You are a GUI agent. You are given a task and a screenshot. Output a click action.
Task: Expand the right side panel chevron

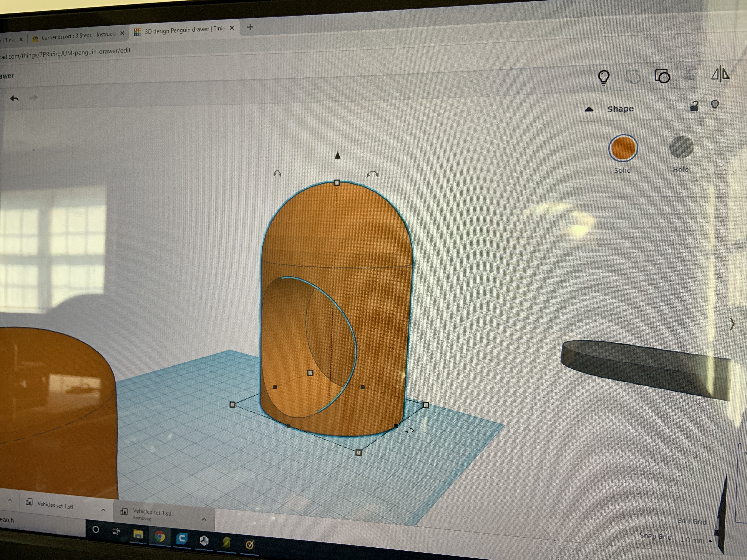point(732,324)
